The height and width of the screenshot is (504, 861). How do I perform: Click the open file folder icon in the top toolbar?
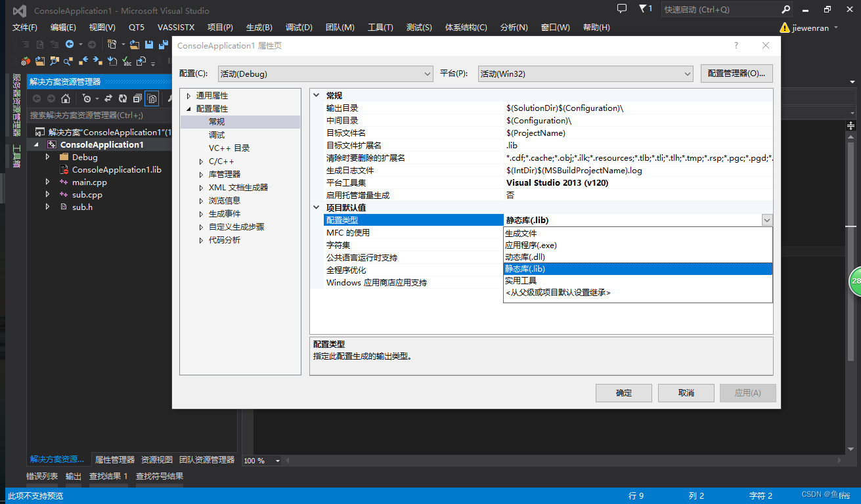tap(135, 45)
